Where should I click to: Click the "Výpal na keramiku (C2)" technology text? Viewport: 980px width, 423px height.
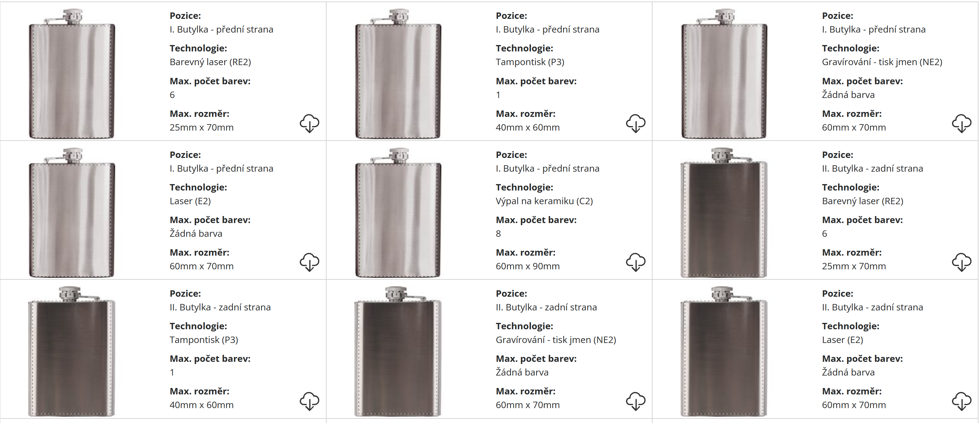click(544, 201)
